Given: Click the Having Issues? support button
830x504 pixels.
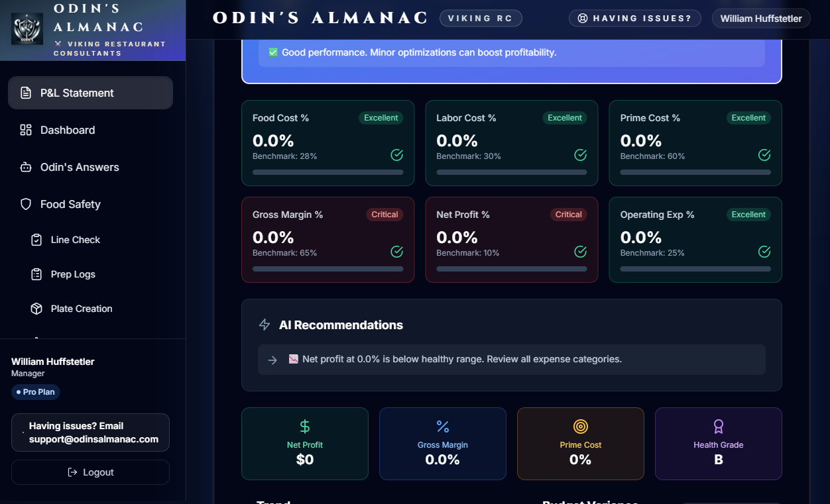Looking at the screenshot, I should [634, 18].
